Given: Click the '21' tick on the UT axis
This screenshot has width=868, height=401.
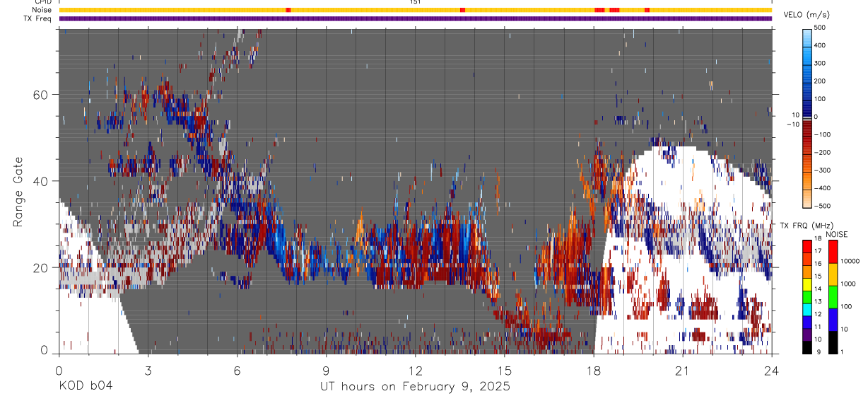Looking at the screenshot, I should click(x=683, y=370).
